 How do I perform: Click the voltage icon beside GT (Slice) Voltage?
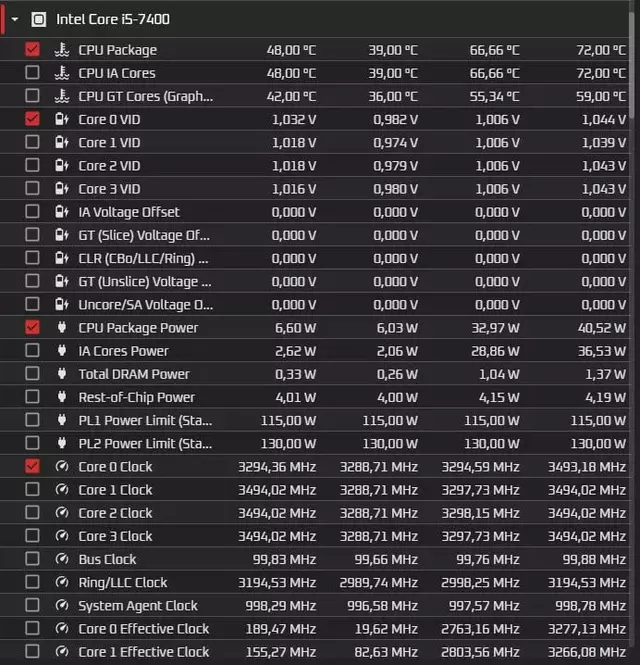coord(62,235)
